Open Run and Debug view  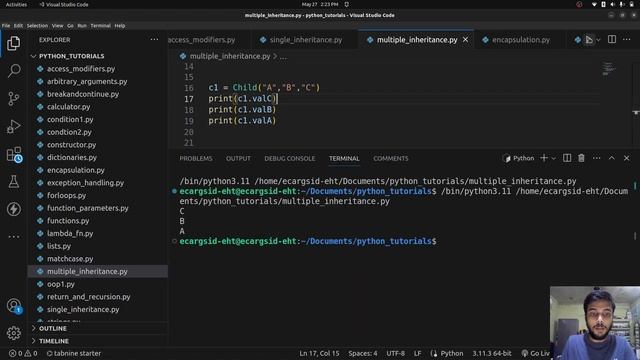point(13,127)
